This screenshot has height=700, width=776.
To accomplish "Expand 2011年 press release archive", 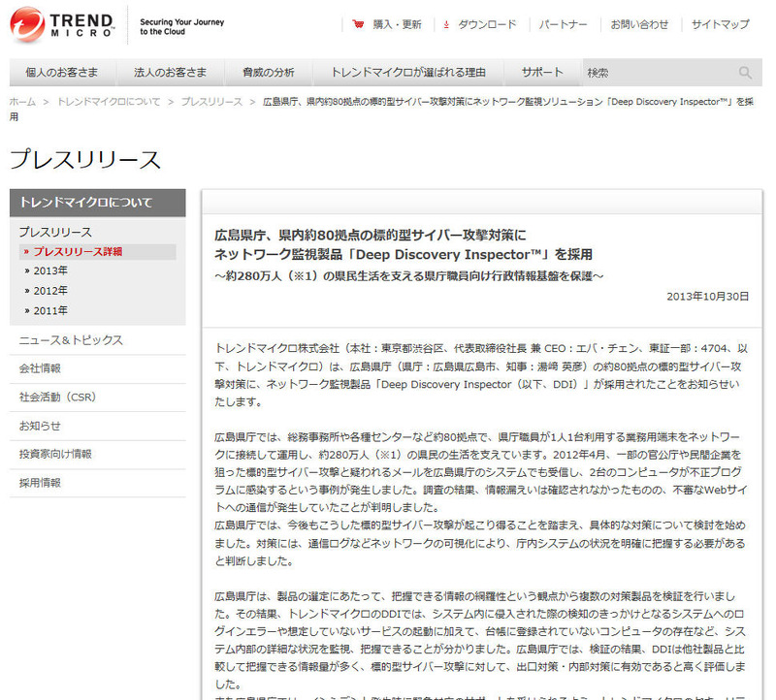I will 50,310.
